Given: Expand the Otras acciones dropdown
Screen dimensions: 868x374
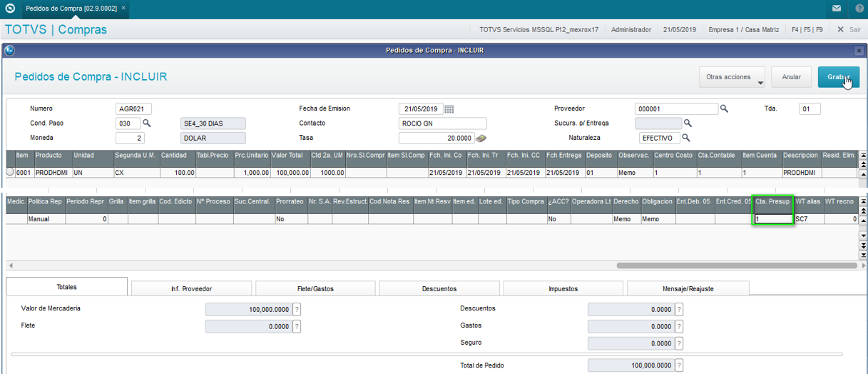Looking at the screenshot, I should point(732,77).
